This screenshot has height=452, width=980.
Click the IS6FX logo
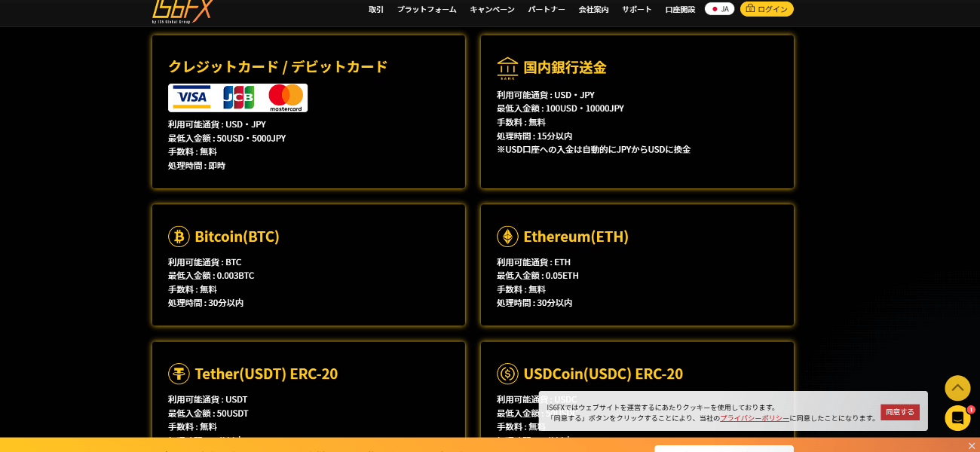[182, 11]
